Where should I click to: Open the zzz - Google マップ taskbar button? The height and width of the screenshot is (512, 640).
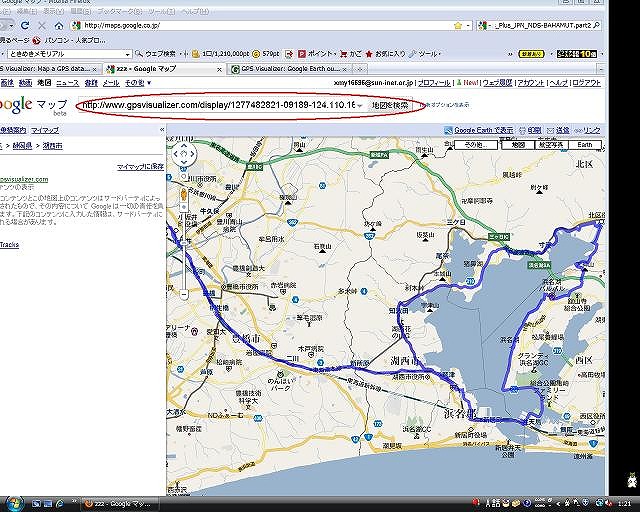coord(119,504)
